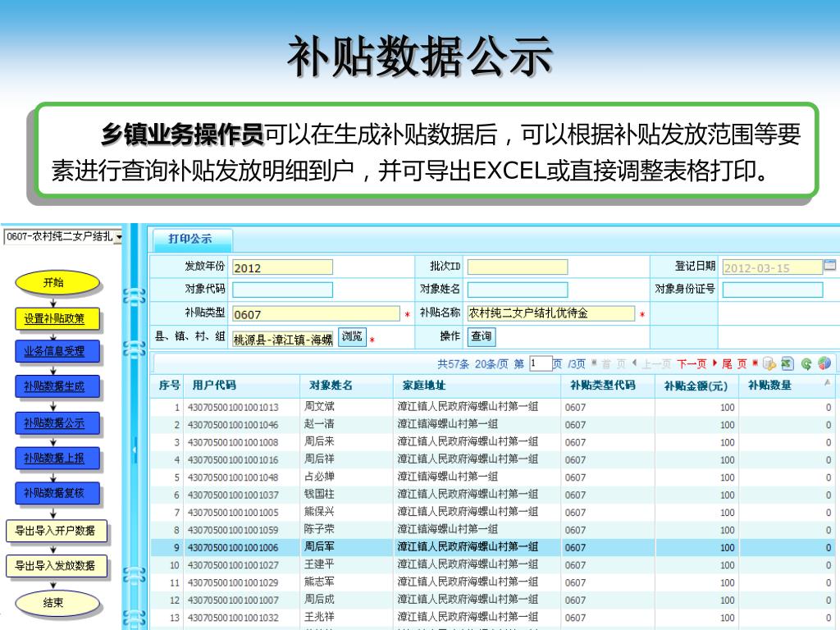Sort by the 补贴类型代码 column header

click(x=608, y=386)
